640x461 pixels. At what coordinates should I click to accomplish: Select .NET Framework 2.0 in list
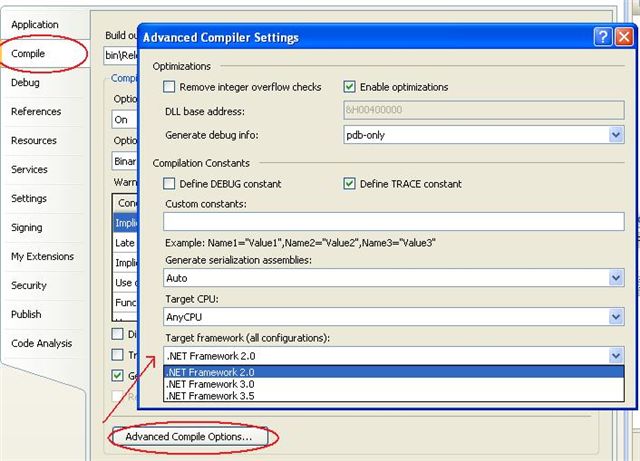pos(394,372)
